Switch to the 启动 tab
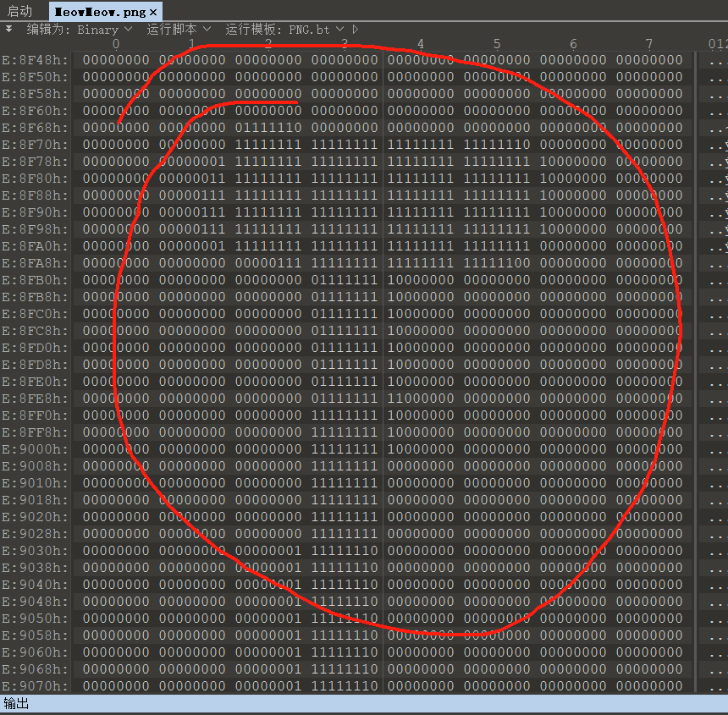The height and width of the screenshot is (715, 728). pos(20,12)
